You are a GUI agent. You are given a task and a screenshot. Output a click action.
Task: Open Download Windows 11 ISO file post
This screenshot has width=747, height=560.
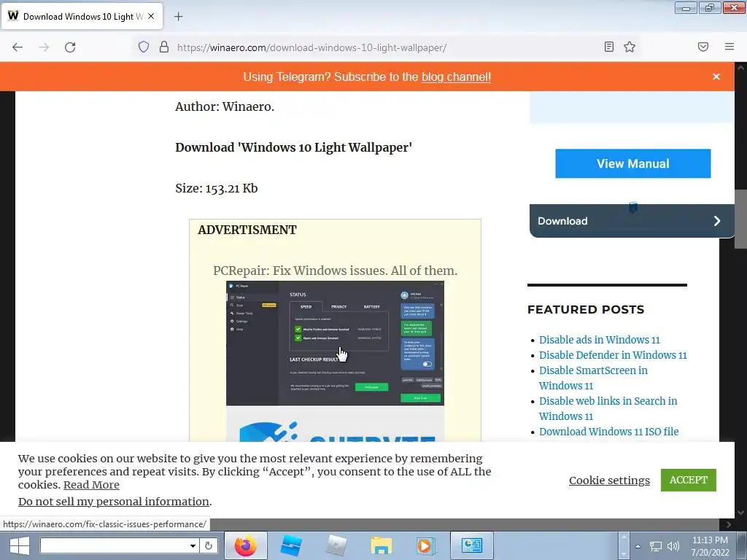pos(608,432)
